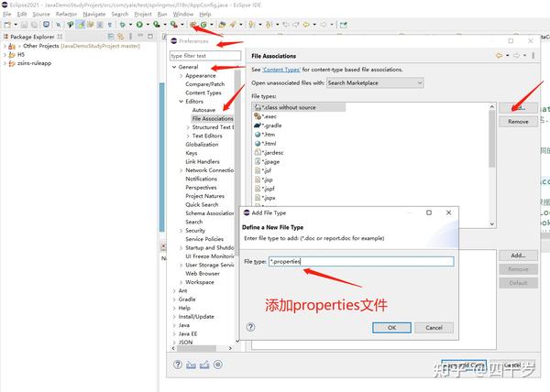Viewport: 550px width, 392px height.
Task: Open the Help menu
Action: pos(205,14)
